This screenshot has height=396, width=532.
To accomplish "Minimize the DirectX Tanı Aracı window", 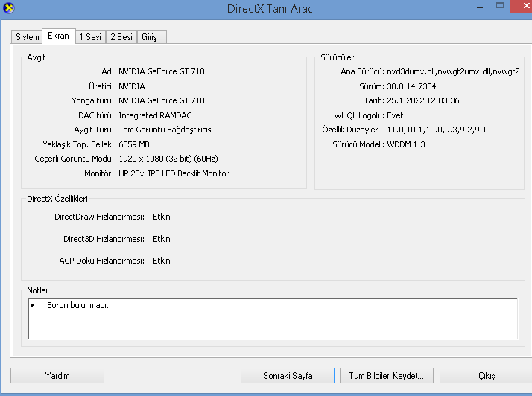I will [480, 7].
